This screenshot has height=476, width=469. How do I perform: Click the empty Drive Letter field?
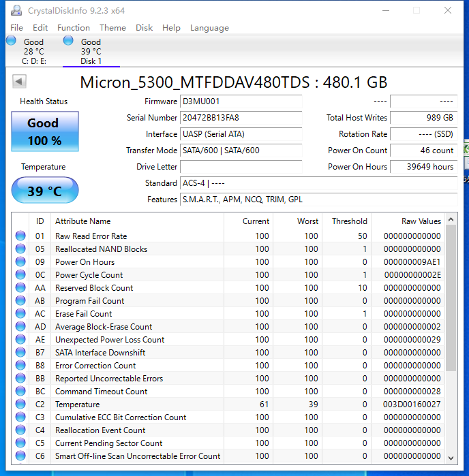(241, 167)
